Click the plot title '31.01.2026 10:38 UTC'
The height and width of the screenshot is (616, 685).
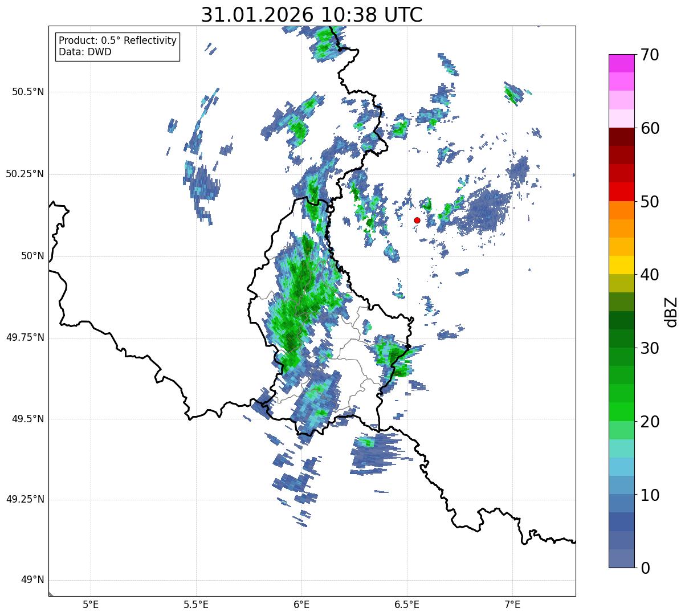[x=312, y=15]
